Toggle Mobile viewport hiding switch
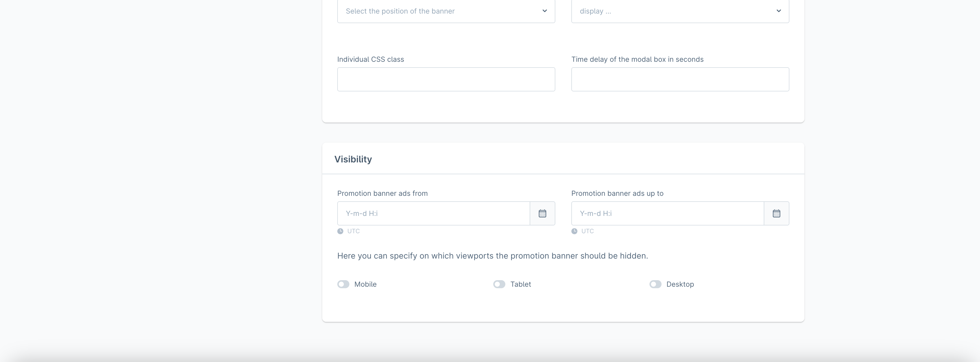980x362 pixels. coord(343,284)
